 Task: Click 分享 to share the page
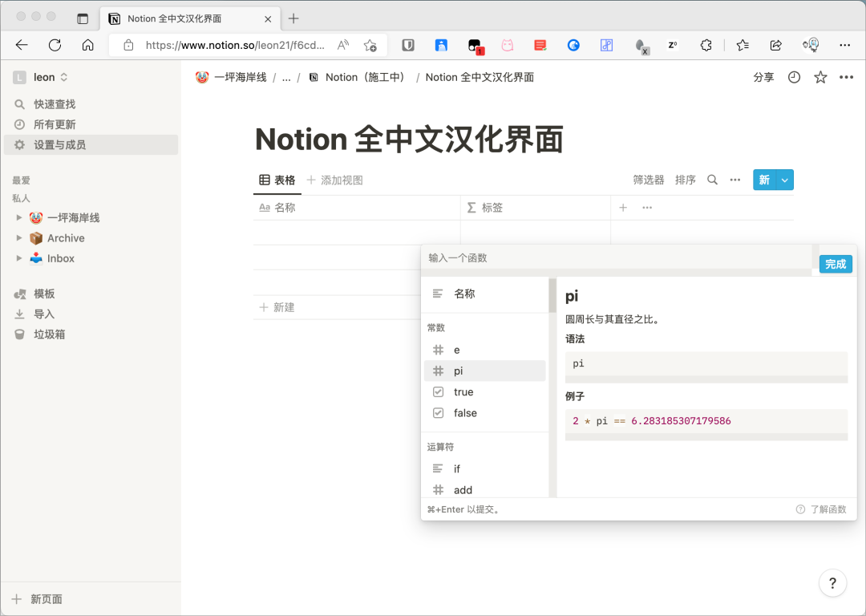tap(764, 77)
